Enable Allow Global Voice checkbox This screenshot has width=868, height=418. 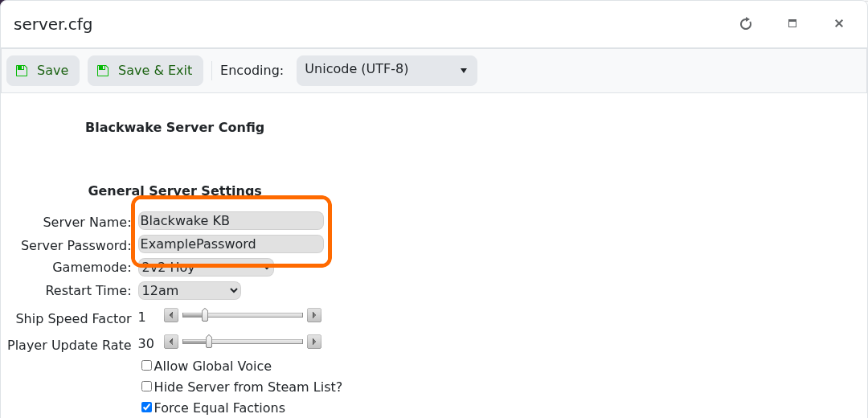[147, 366]
